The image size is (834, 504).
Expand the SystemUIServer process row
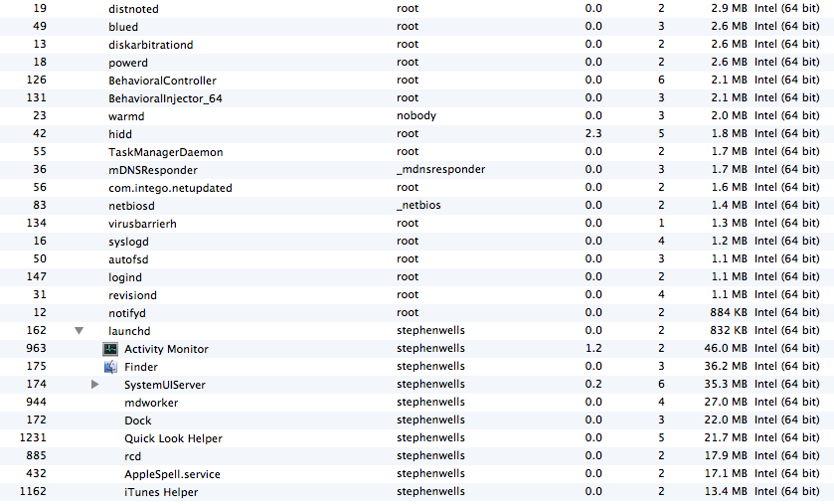tap(94, 385)
